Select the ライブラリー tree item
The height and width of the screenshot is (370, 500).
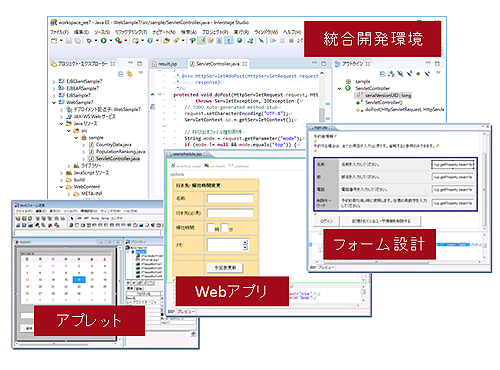point(87,166)
